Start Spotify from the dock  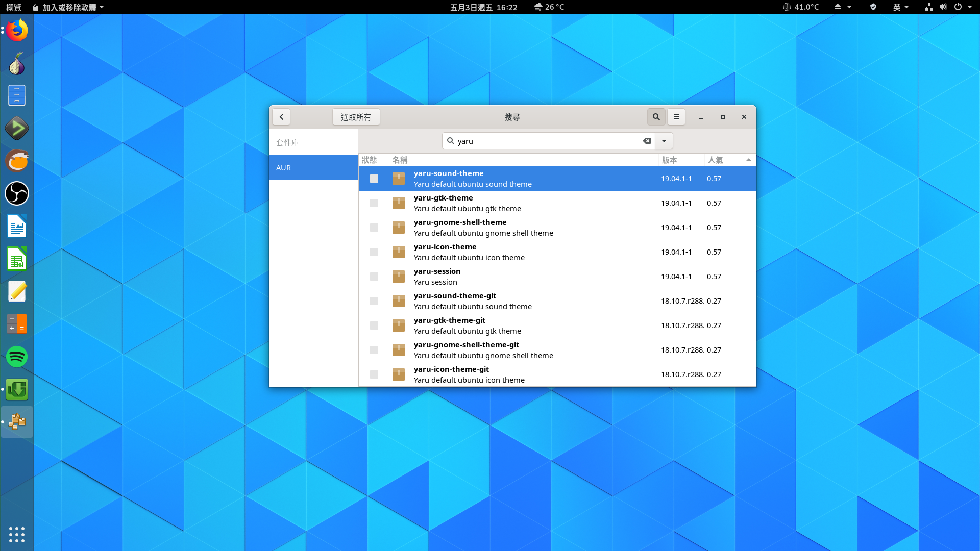pyautogui.click(x=17, y=357)
